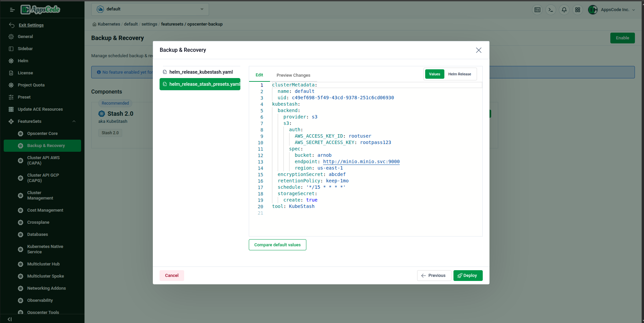Switch to the Preview Changes tab
This screenshot has width=644, height=323.
tap(293, 75)
